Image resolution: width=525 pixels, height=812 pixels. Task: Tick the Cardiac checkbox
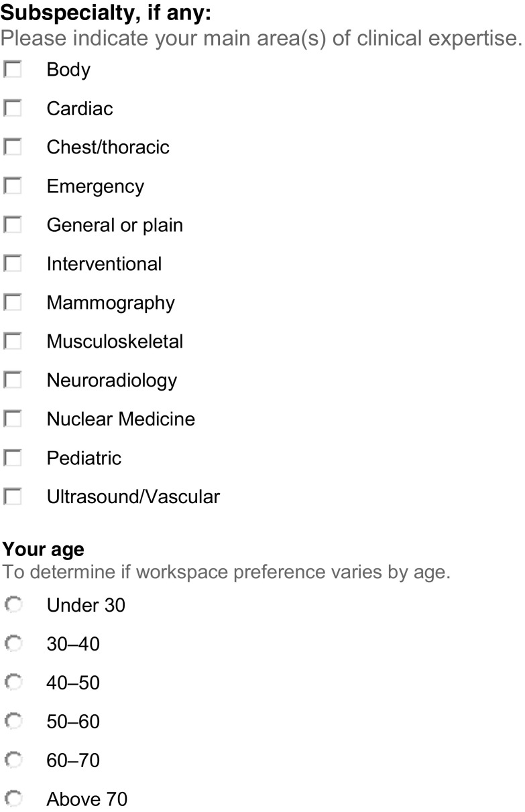(13, 109)
